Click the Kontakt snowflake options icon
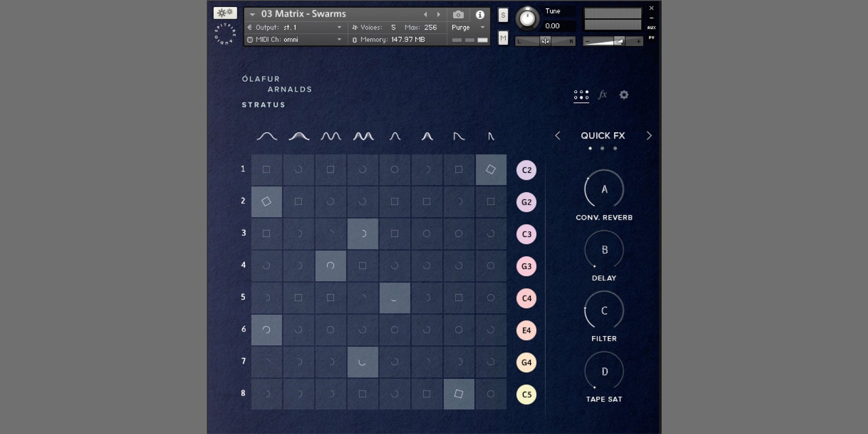 click(225, 13)
